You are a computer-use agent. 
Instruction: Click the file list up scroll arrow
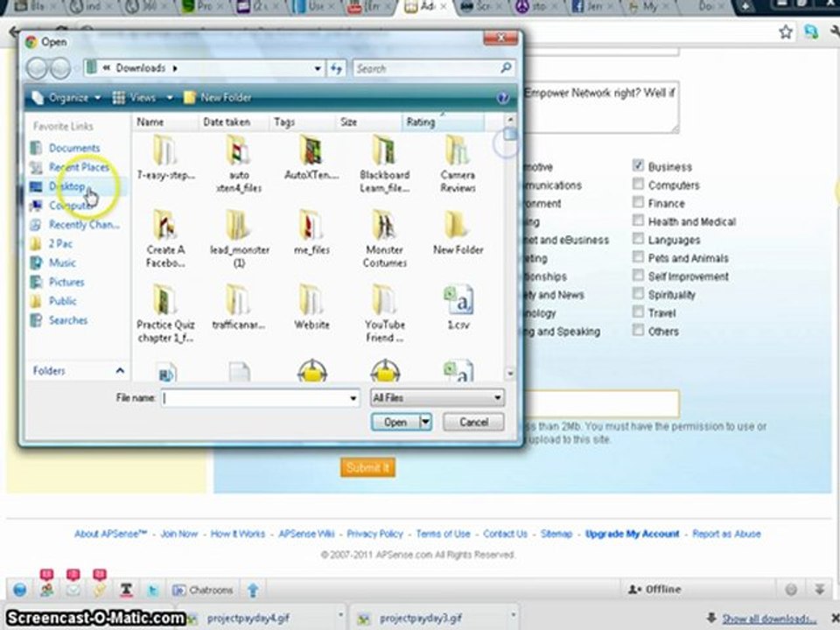coord(510,120)
